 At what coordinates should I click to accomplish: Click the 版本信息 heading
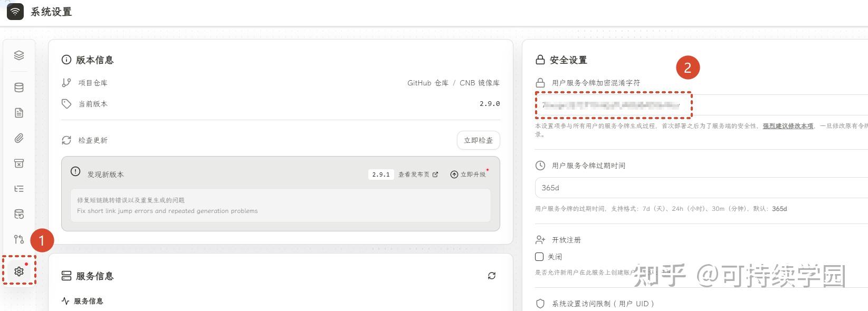click(x=95, y=60)
